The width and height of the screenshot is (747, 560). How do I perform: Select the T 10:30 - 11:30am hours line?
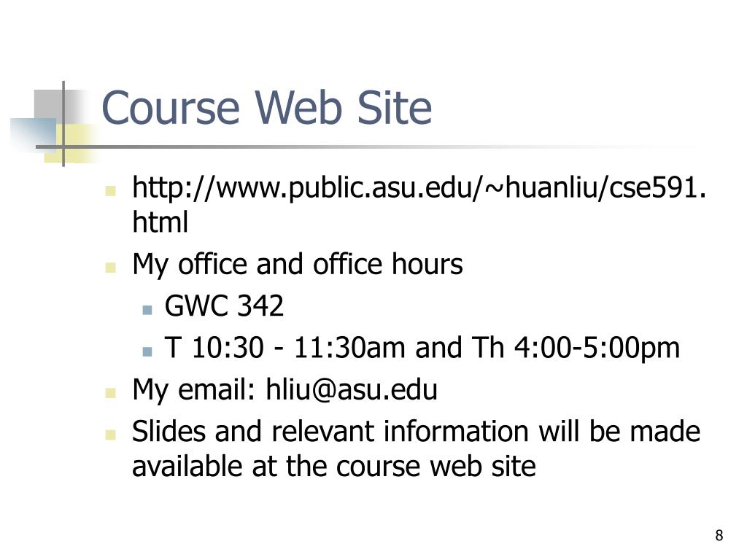pyautogui.click(x=422, y=348)
